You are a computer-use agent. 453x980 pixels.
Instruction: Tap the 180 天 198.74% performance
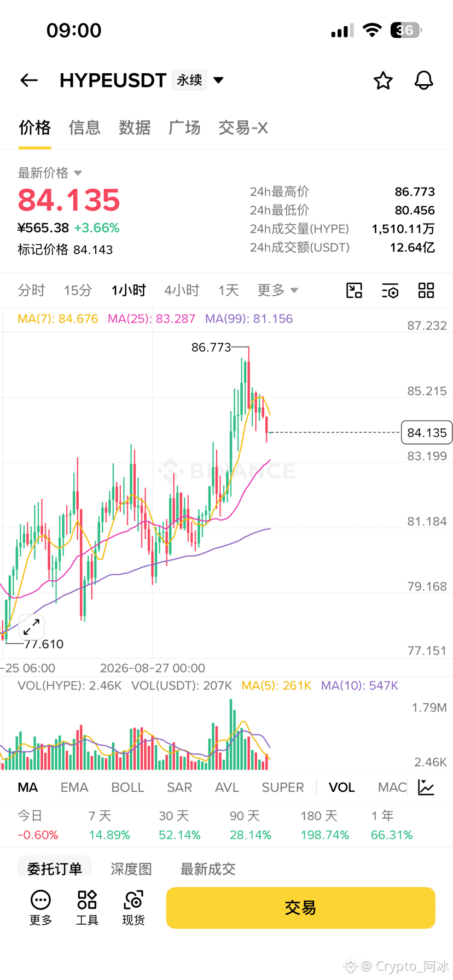[324, 826]
